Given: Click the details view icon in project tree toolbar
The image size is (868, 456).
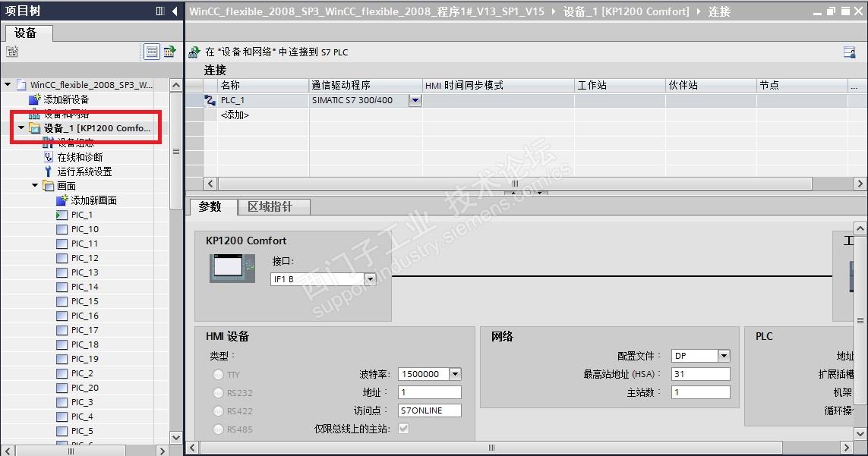Looking at the screenshot, I should point(152,52).
